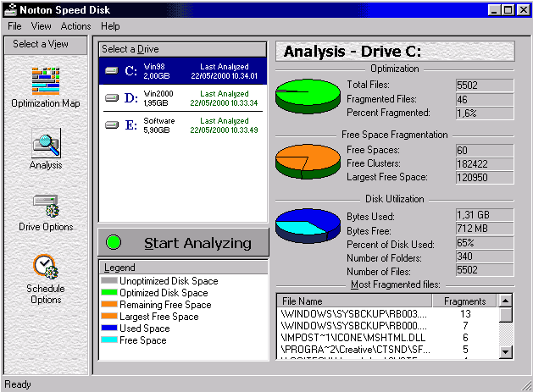
Task: Click the drive D: disk icon
Action: click(x=112, y=98)
